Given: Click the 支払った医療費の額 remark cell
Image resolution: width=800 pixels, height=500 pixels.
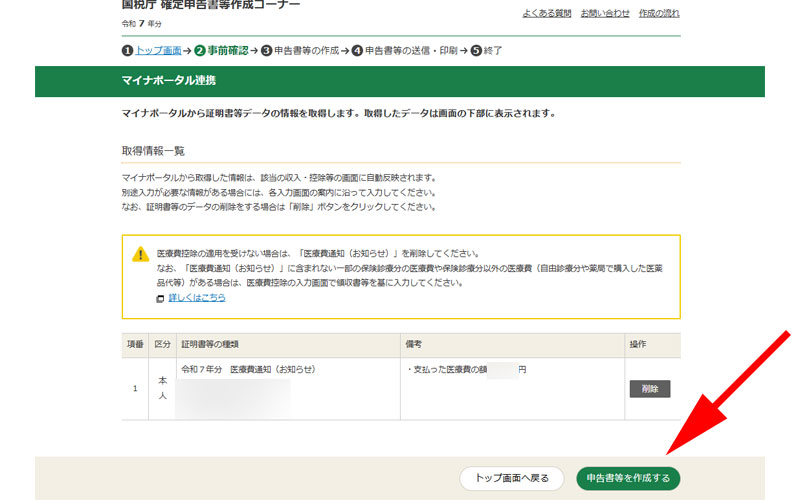Looking at the screenshot, I should (512, 389).
